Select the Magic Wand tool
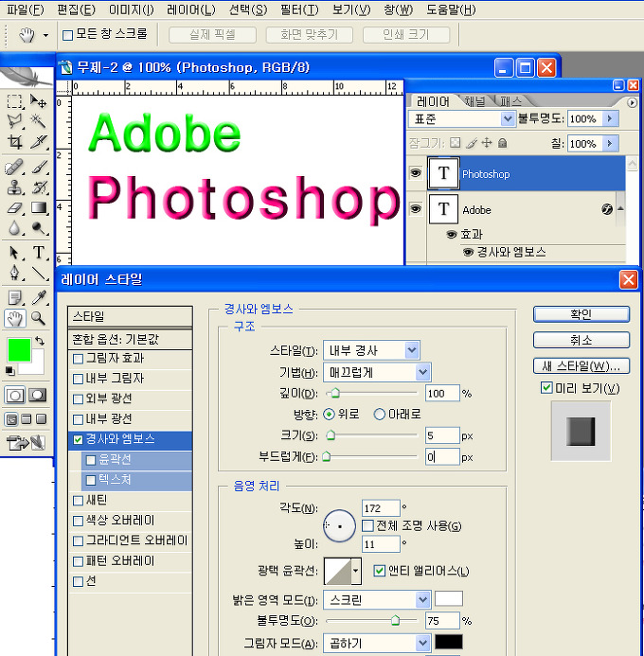The width and height of the screenshot is (644, 656). coord(38,122)
